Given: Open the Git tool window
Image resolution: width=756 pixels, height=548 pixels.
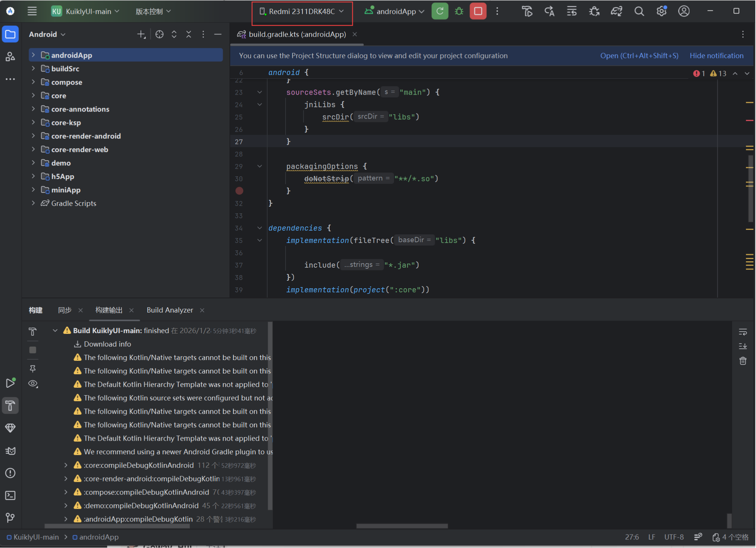Looking at the screenshot, I should pyautogui.click(x=10, y=518).
